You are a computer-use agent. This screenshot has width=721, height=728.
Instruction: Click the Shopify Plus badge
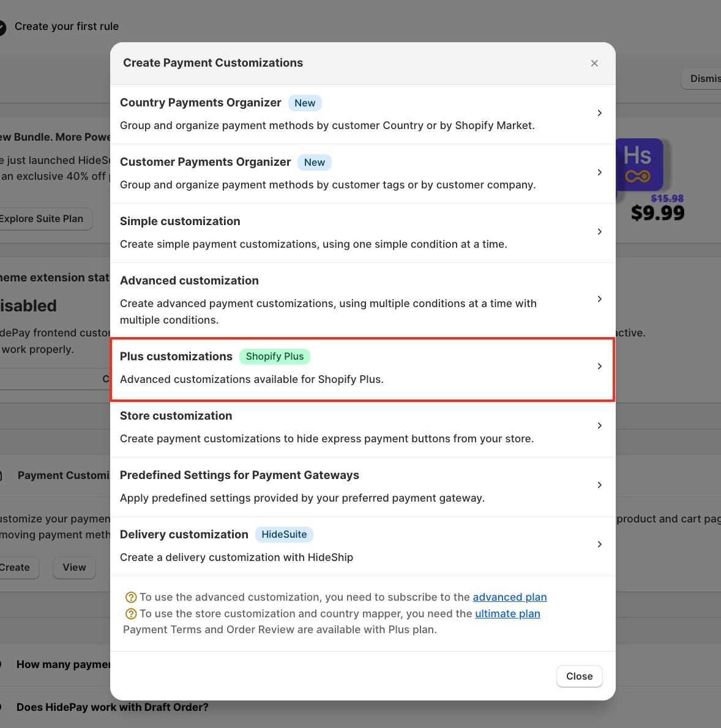274,357
